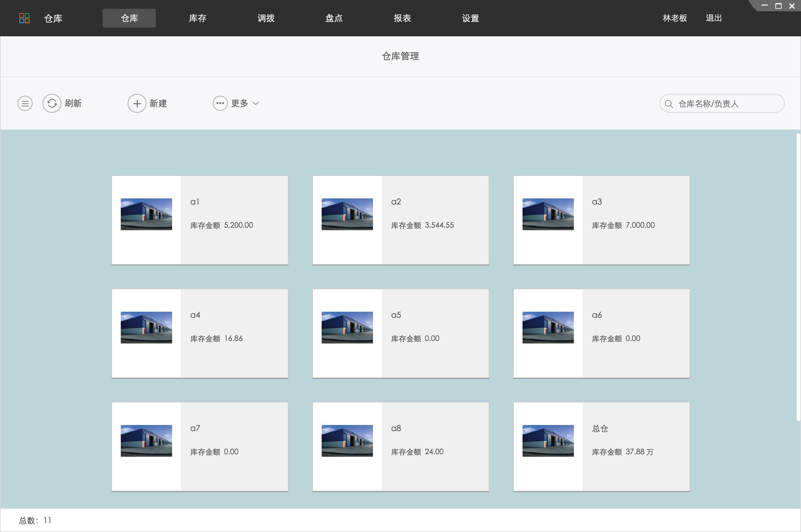Open 总仓 warehouse thumbnail image
Screen dimensions: 801x532
click(548, 441)
